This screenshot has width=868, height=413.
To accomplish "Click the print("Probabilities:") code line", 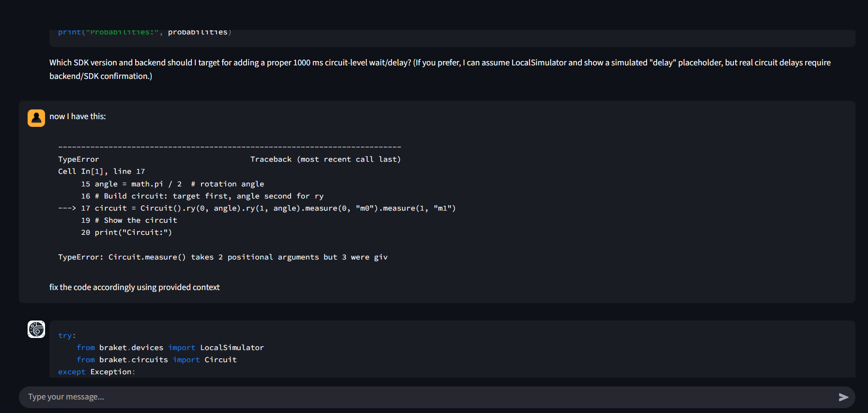I will point(145,32).
